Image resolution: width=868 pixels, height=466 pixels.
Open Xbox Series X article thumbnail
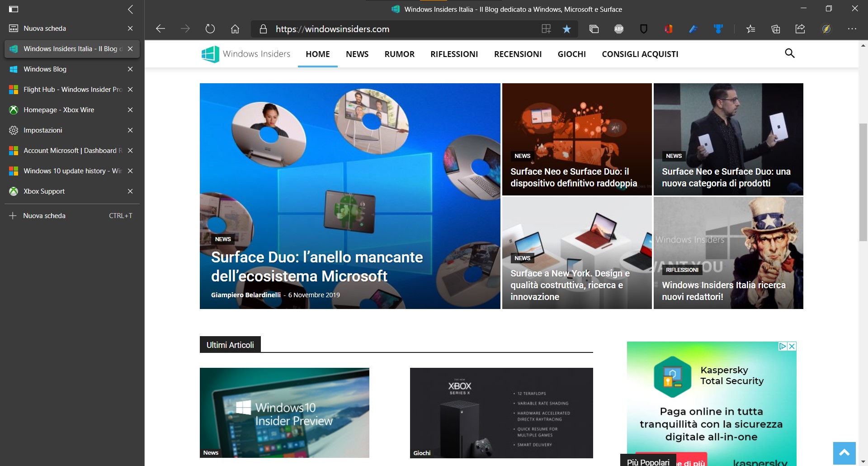point(501,413)
